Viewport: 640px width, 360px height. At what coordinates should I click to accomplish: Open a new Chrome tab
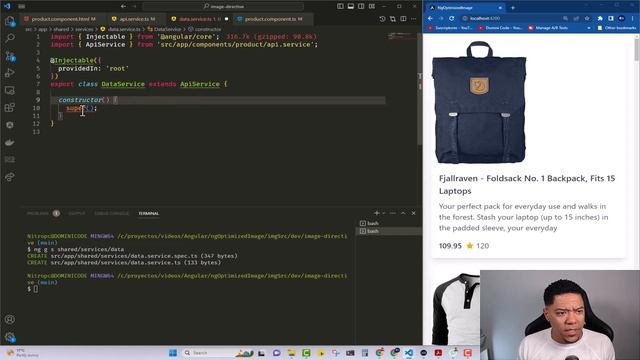(513, 7)
